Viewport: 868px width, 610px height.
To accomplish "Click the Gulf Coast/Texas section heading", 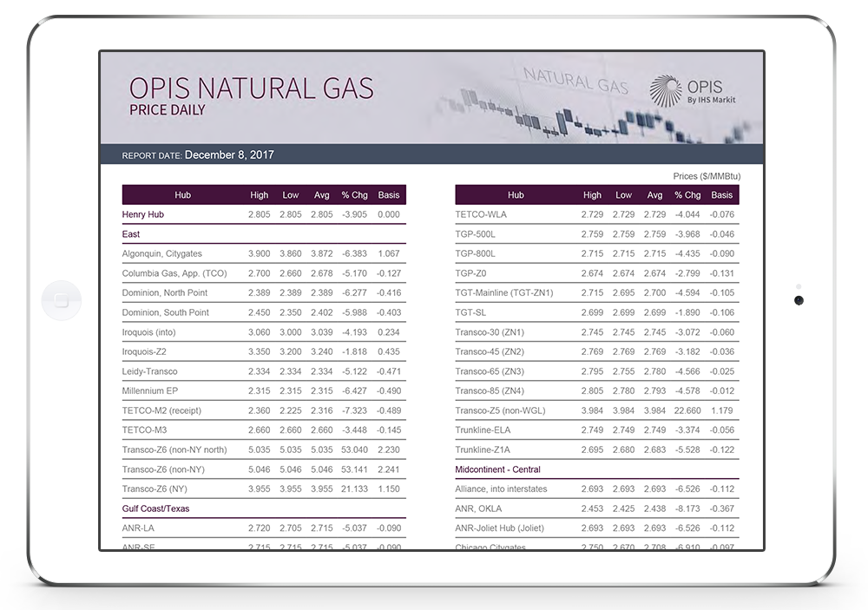I will (155, 508).
